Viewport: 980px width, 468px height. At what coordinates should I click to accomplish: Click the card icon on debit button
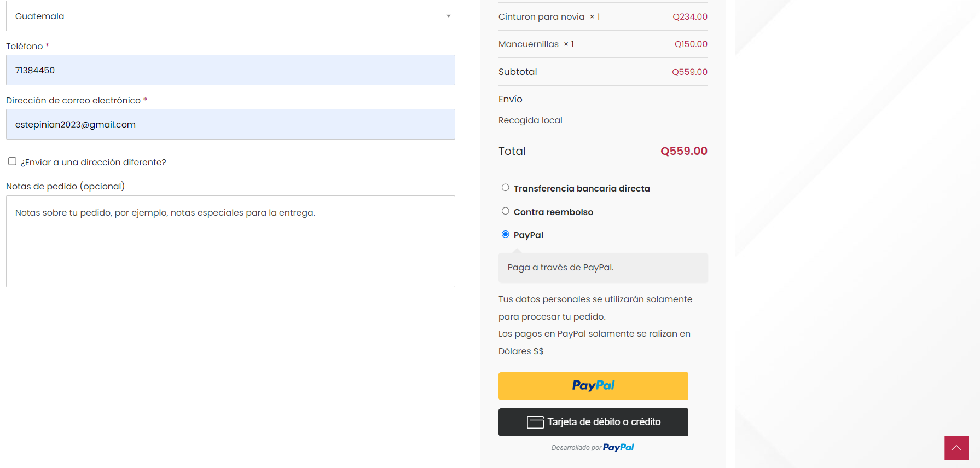coord(535,422)
